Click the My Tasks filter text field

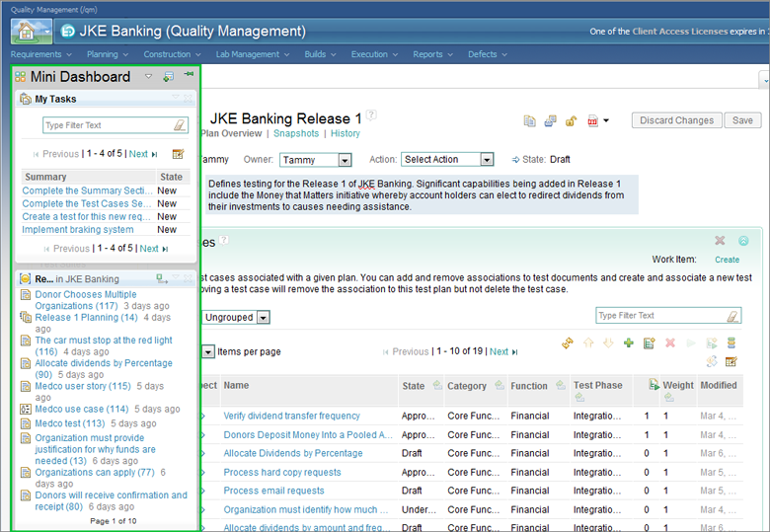pos(107,125)
